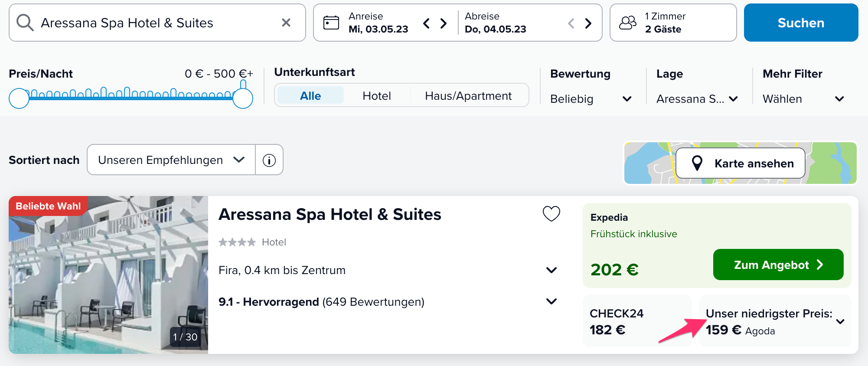Click Fira, 0.4 km bis Zentrum

(282, 270)
